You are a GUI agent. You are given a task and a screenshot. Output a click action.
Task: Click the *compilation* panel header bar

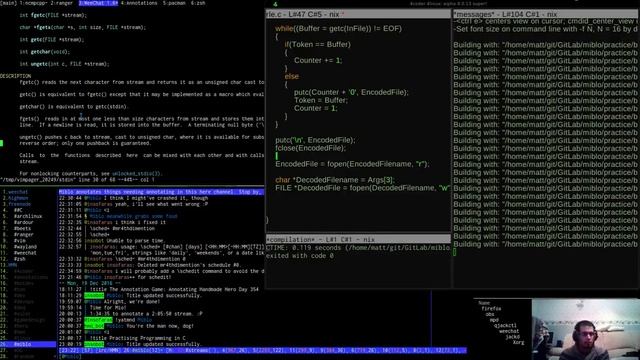(x=358, y=240)
